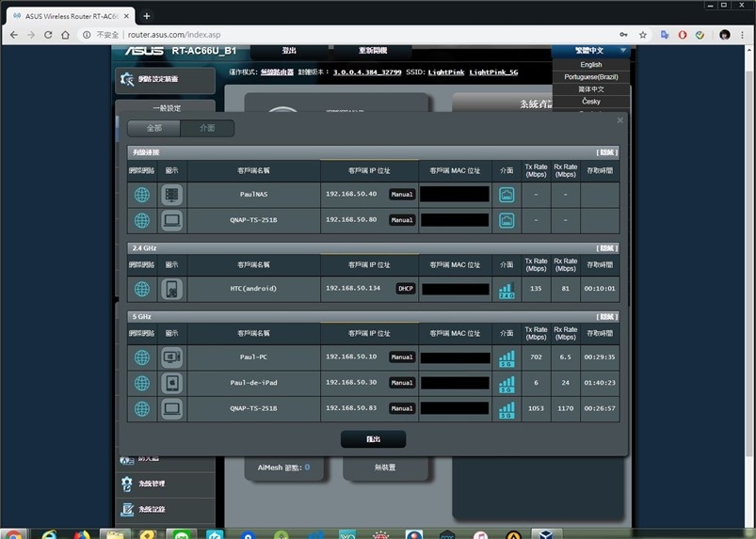Open Internet Explorer from the taskbar

pos(49,533)
